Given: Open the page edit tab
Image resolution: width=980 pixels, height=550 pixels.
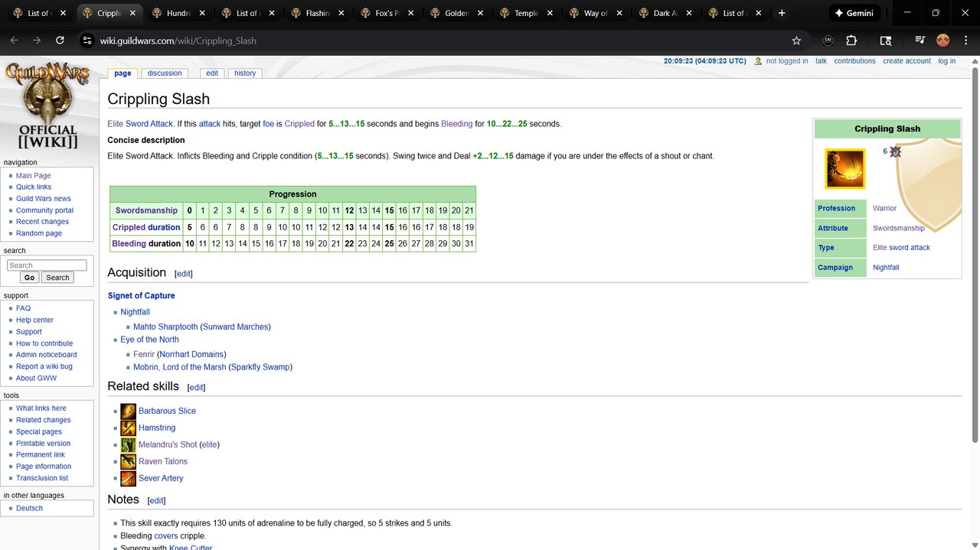Looking at the screenshot, I should (212, 73).
